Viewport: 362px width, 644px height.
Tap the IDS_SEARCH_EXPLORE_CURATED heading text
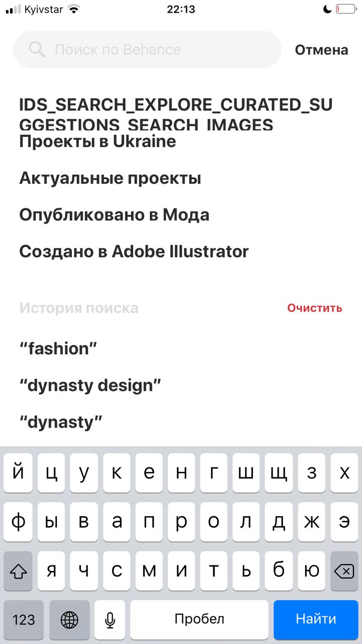coord(176,114)
